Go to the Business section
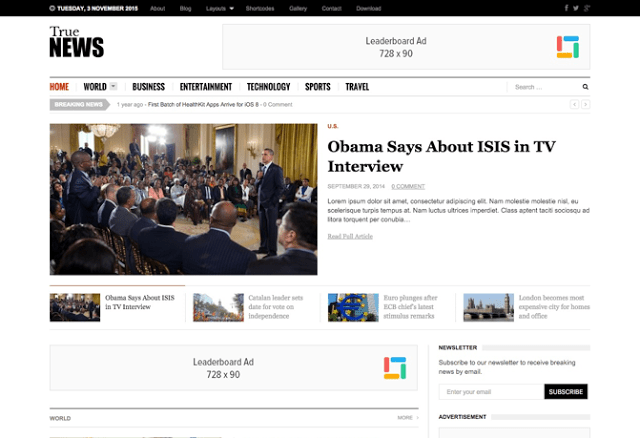 148,87
